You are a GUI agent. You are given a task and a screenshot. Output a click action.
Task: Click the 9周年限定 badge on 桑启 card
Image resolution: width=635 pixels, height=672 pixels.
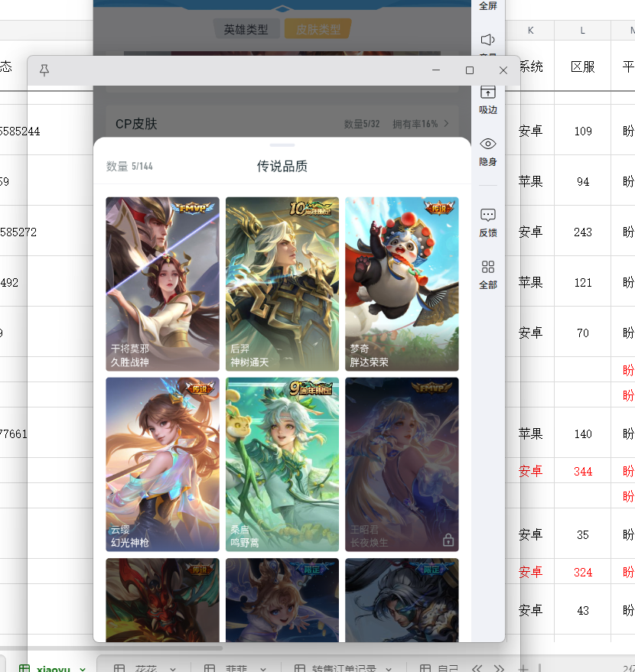click(311, 388)
